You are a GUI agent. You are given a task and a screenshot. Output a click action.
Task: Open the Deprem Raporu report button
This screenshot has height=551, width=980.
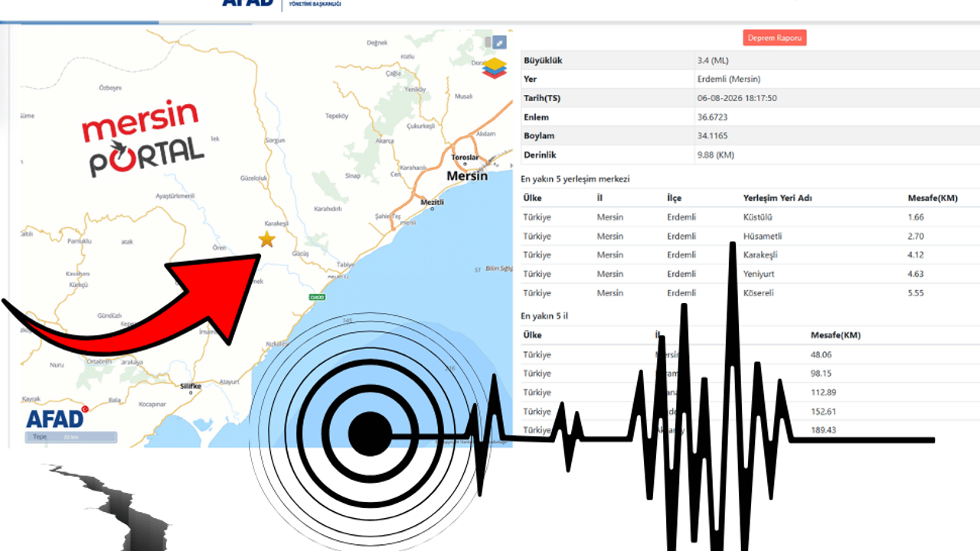pos(774,38)
